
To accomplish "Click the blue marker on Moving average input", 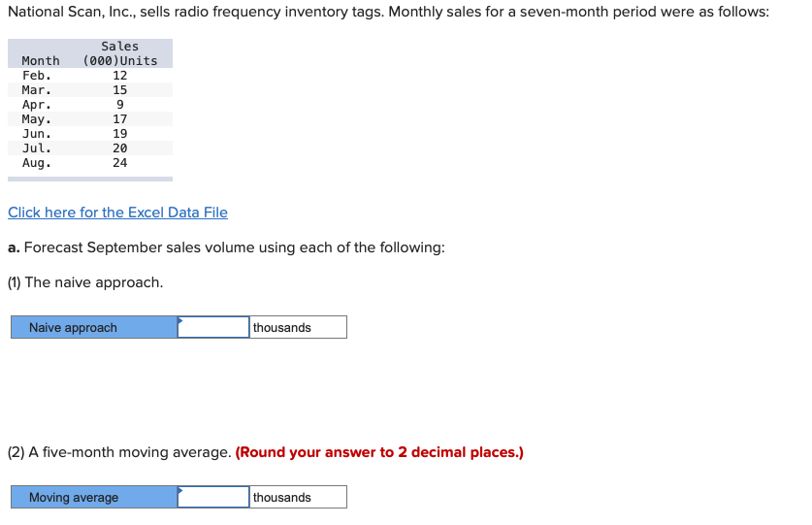I will 180,490.
